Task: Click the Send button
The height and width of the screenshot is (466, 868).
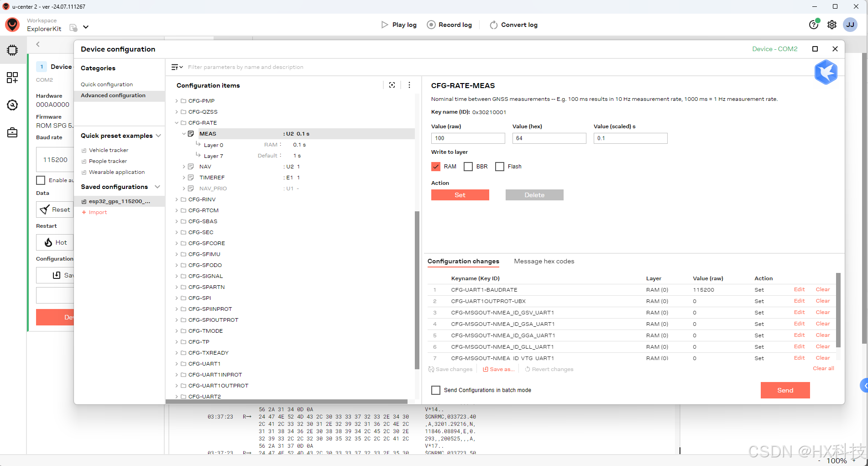Action: click(x=785, y=390)
